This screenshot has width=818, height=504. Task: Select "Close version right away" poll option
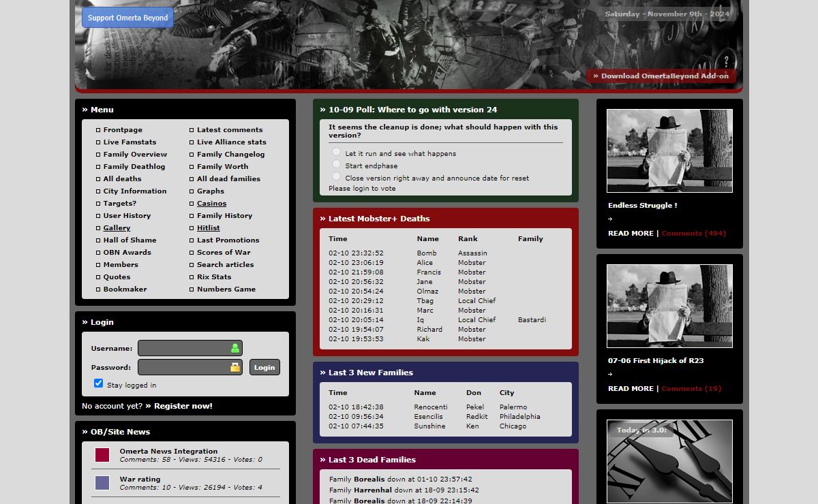point(336,176)
